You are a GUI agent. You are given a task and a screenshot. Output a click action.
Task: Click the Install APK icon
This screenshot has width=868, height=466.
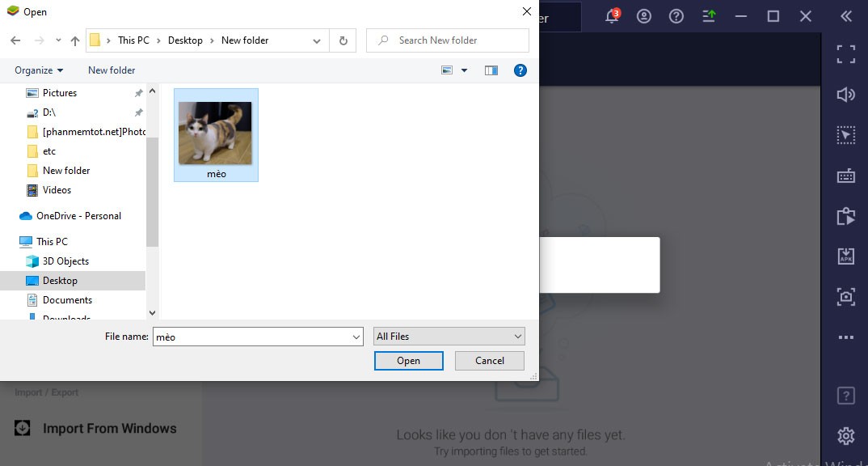[845, 256]
